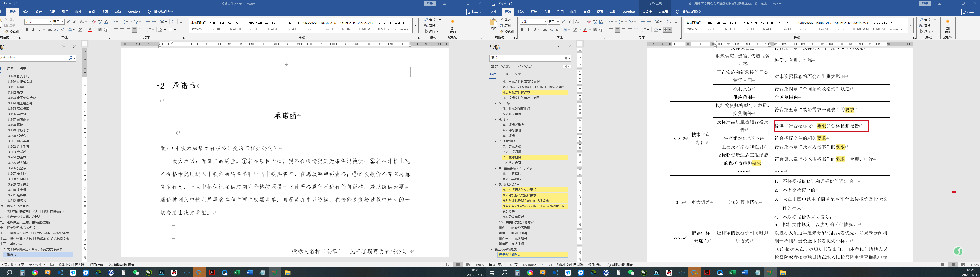The image size is (980, 277).
Task: Clear the search box in right navigation pane
Action: point(566,58)
